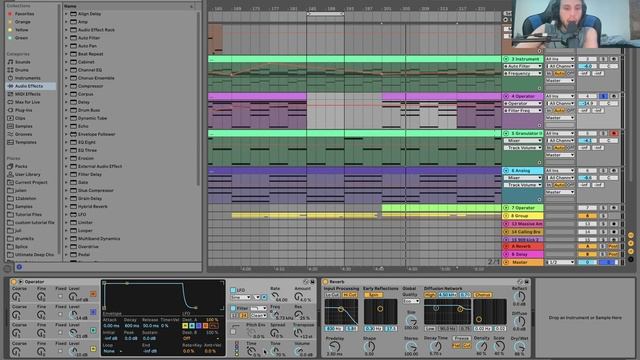The width and height of the screenshot is (640, 360).
Task: Select MIDI Effects in browser sidebar
Action: pos(27,94)
